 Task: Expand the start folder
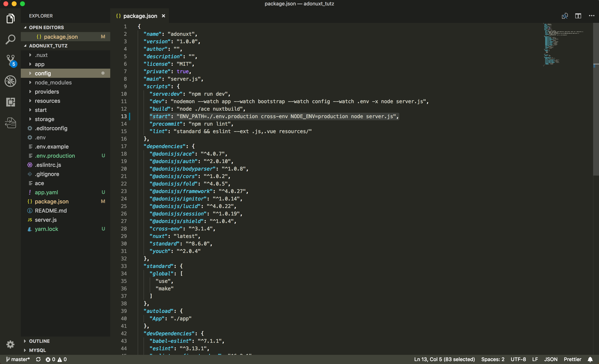tap(65, 110)
